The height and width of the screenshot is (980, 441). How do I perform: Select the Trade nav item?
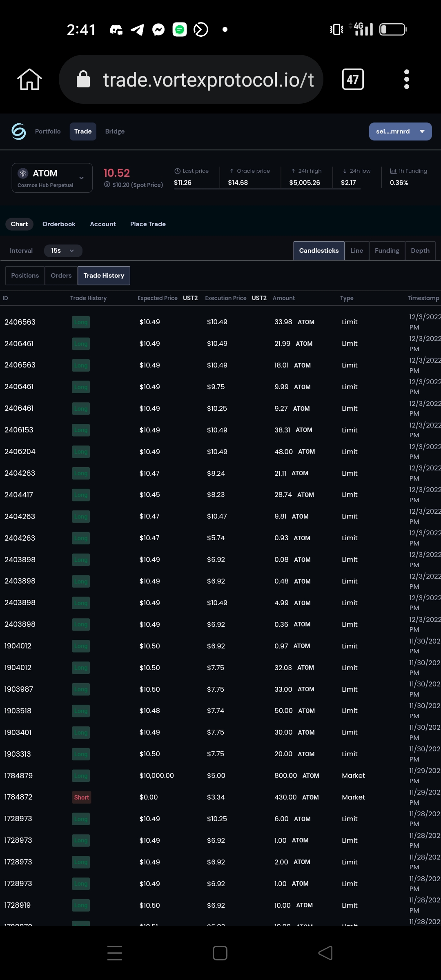tap(83, 131)
